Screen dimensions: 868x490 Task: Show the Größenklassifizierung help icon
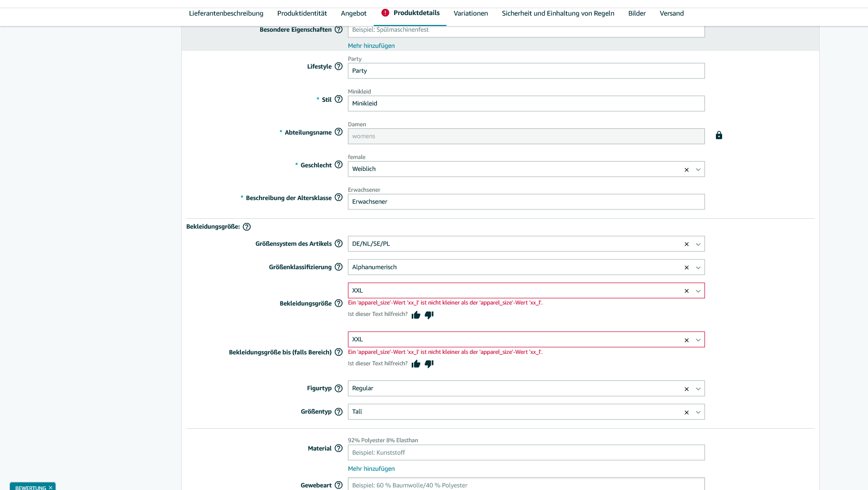338,267
